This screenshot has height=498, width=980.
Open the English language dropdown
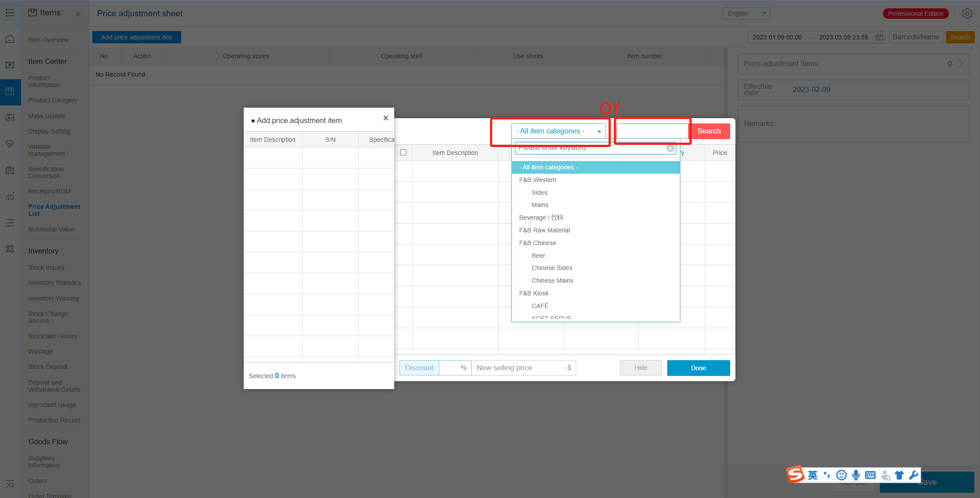746,14
